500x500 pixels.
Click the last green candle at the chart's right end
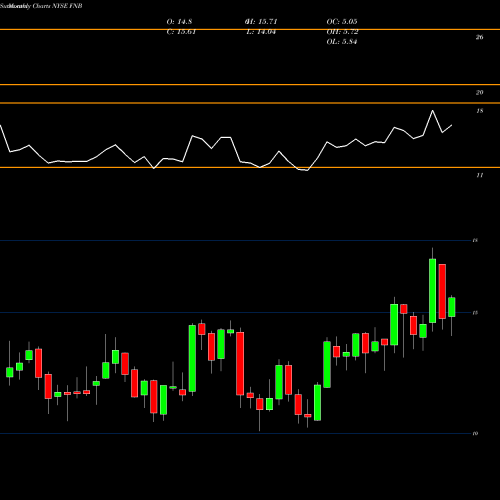452,307
